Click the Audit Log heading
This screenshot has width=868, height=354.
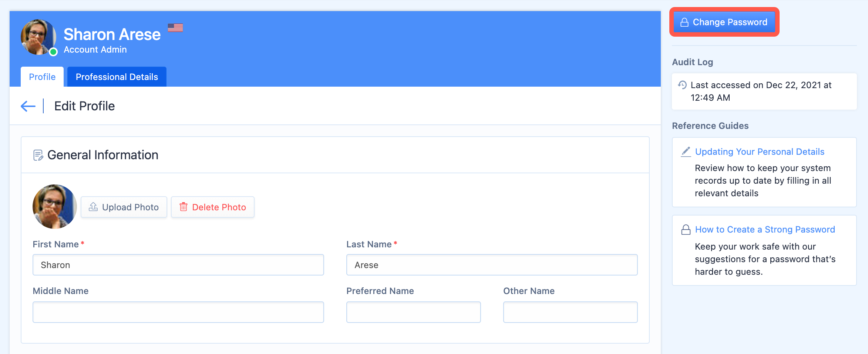[x=693, y=62]
